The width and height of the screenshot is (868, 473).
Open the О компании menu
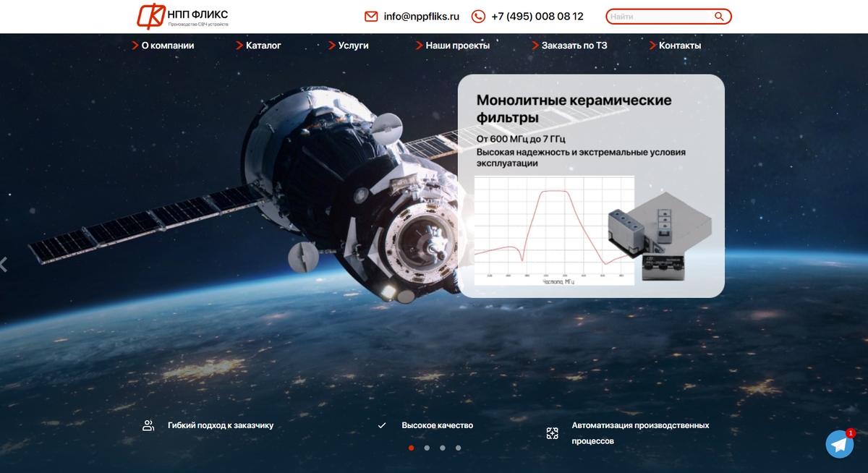click(x=168, y=46)
